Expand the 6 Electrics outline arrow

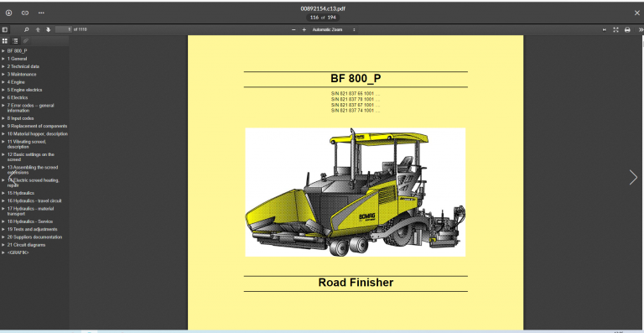pos(3,98)
